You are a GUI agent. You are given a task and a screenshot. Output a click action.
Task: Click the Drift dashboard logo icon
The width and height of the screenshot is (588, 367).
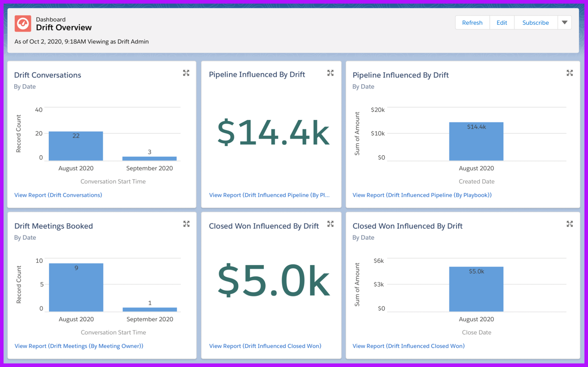pyautogui.click(x=23, y=24)
